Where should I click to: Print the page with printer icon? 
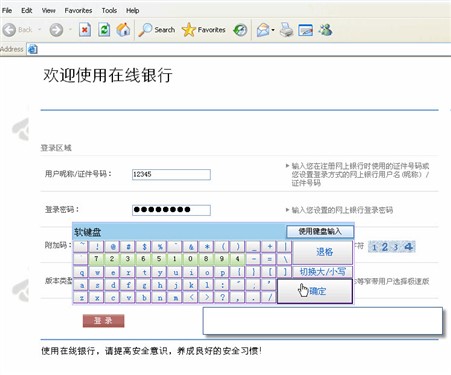(286, 30)
